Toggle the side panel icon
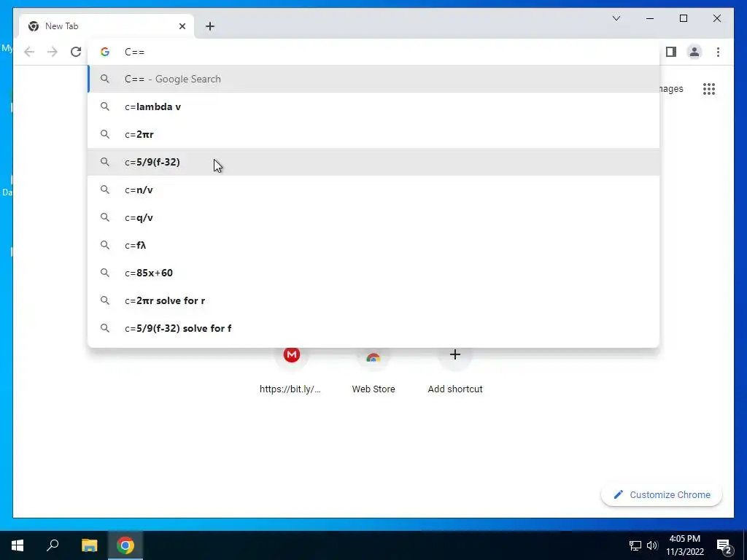 click(671, 52)
